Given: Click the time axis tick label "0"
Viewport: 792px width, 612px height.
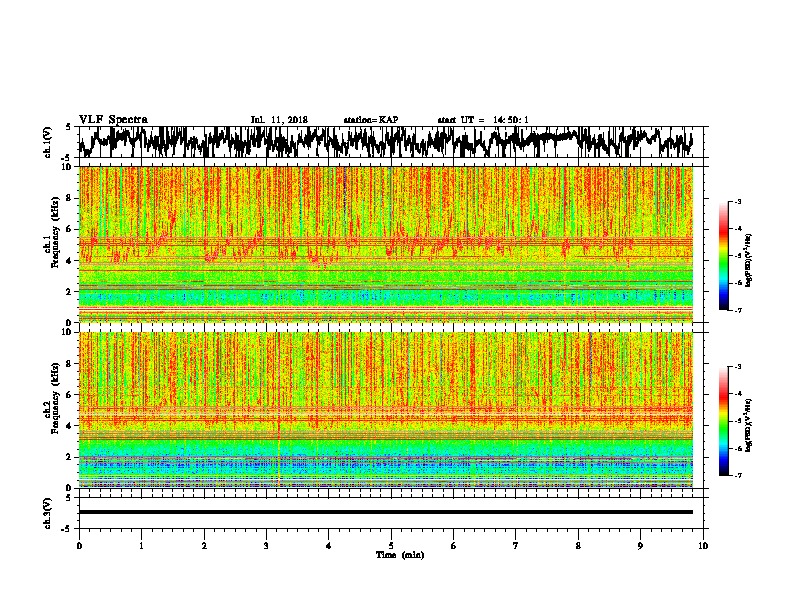Looking at the screenshot, I should (79, 545).
